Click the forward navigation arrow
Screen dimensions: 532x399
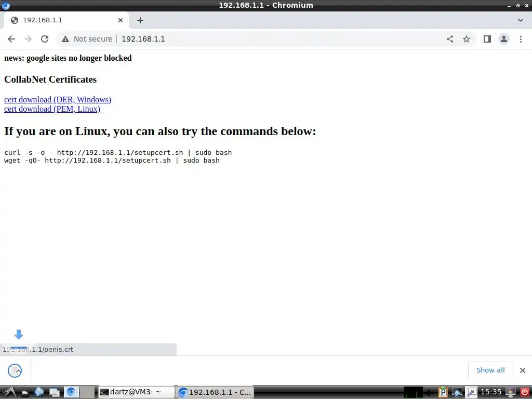[x=28, y=39]
